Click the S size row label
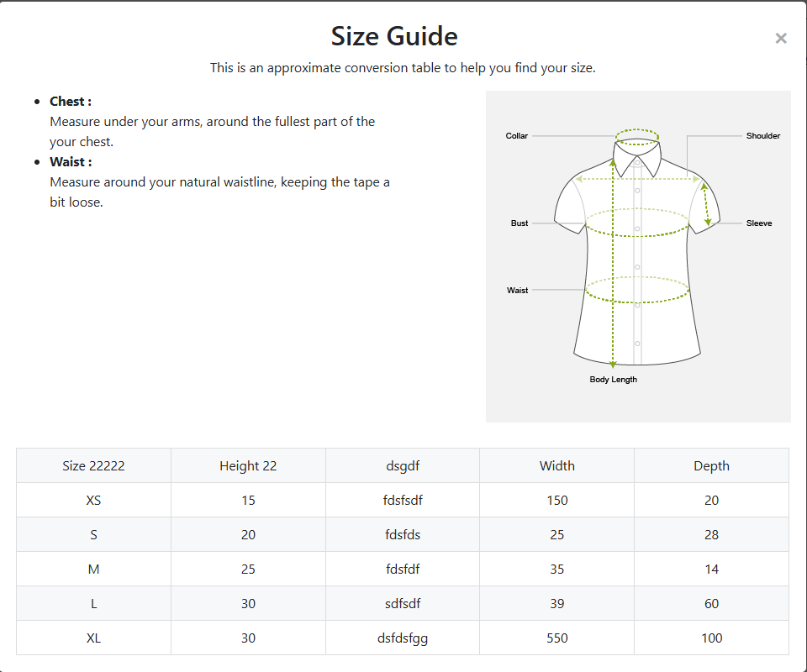Screen dimensions: 807x672 point(93,534)
